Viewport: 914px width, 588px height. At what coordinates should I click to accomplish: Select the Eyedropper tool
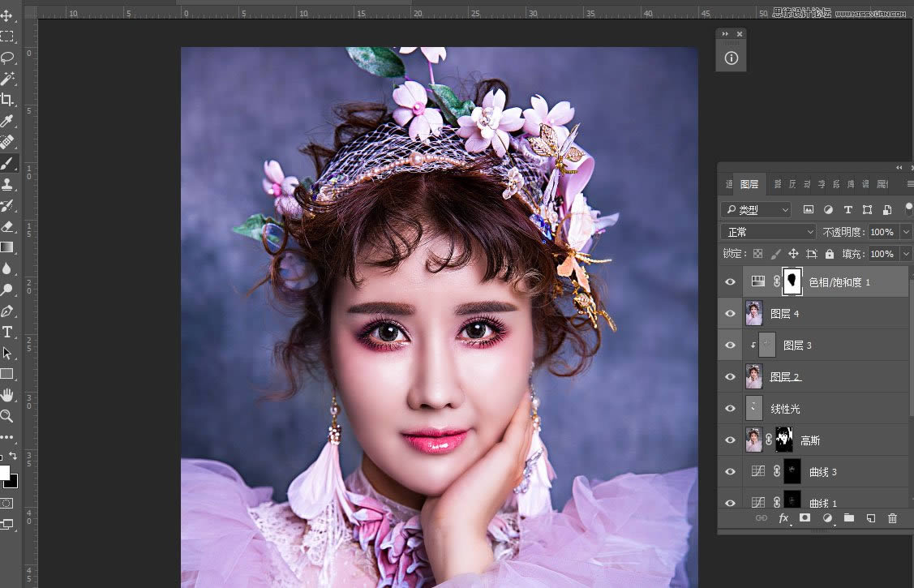(x=7, y=121)
